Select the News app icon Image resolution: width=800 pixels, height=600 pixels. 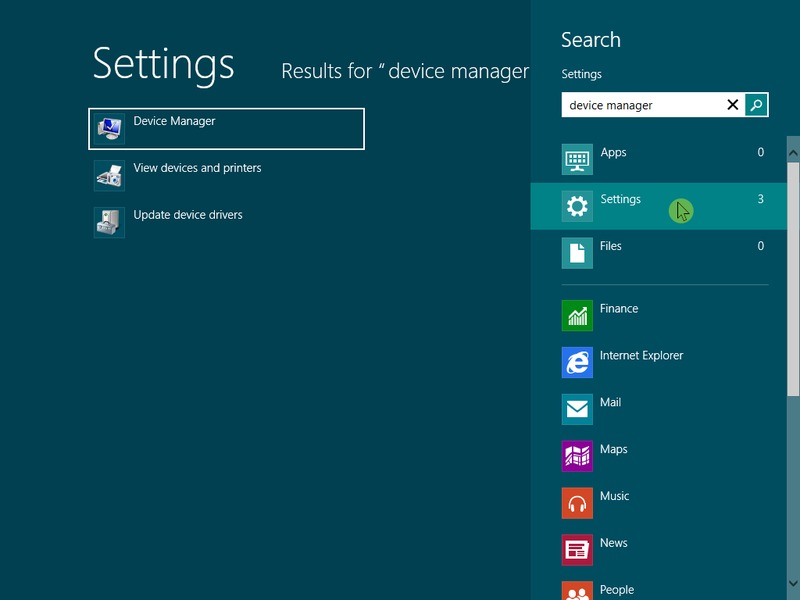[577, 550]
